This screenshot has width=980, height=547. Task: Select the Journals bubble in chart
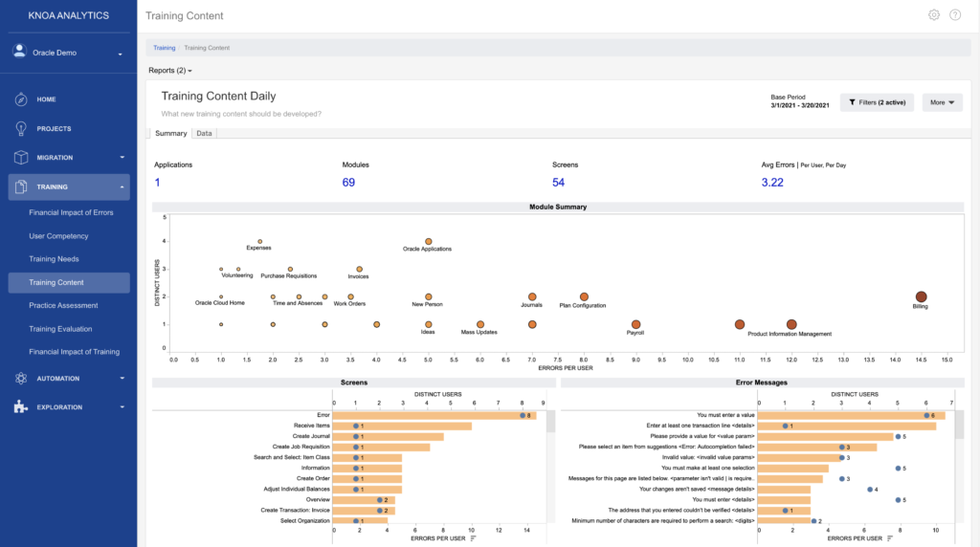pyautogui.click(x=532, y=296)
